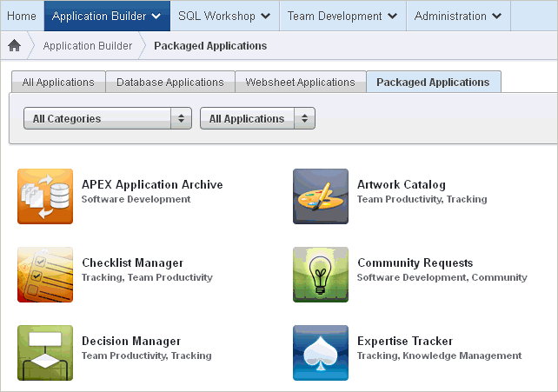The image size is (558, 392).
Task: Open the Artwork Catalog title link
Action: click(402, 184)
